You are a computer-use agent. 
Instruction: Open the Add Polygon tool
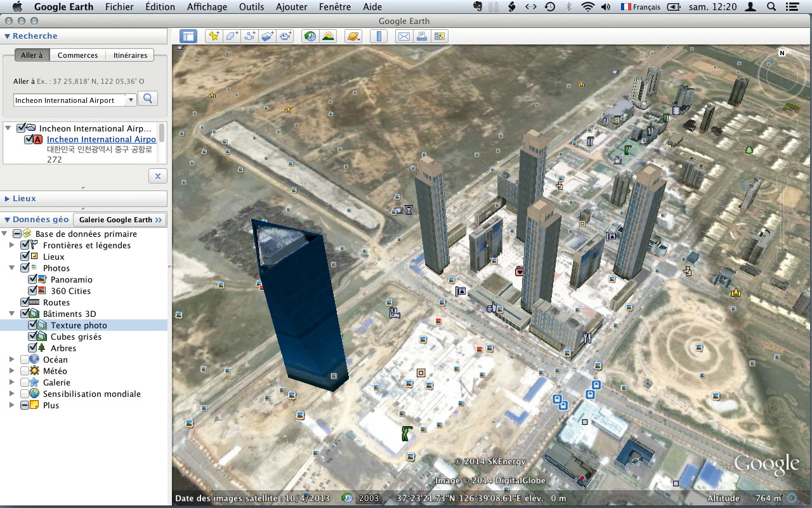(x=232, y=36)
